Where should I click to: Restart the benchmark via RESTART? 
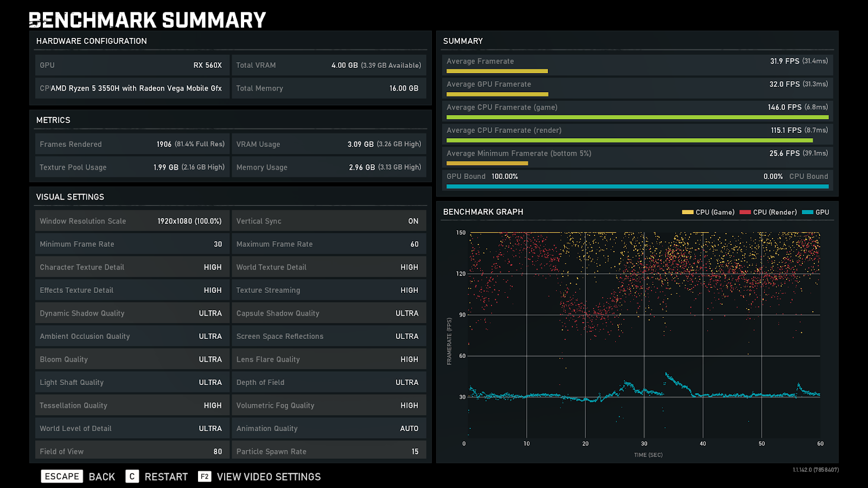[x=166, y=477]
